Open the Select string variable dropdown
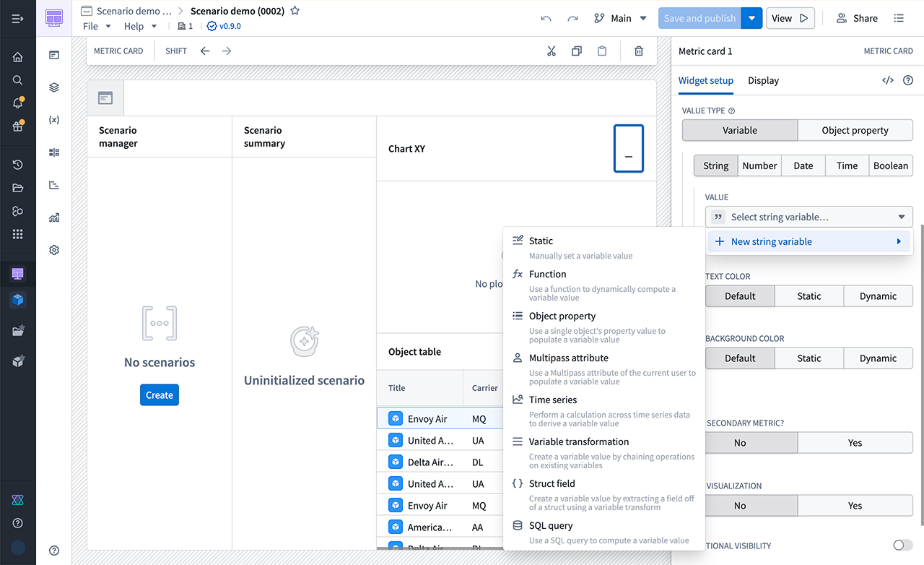This screenshot has height=565, width=924. pos(809,217)
